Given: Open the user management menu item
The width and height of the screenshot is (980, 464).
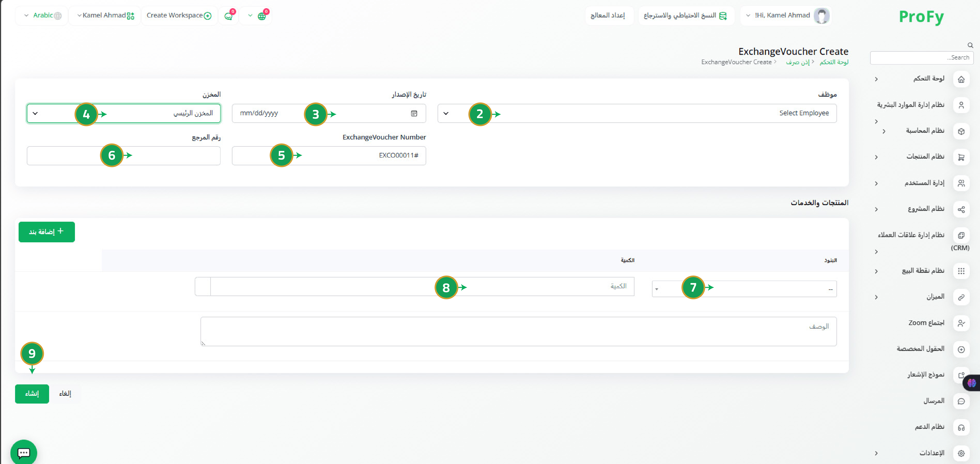Looking at the screenshot, I should coord(924,183).
